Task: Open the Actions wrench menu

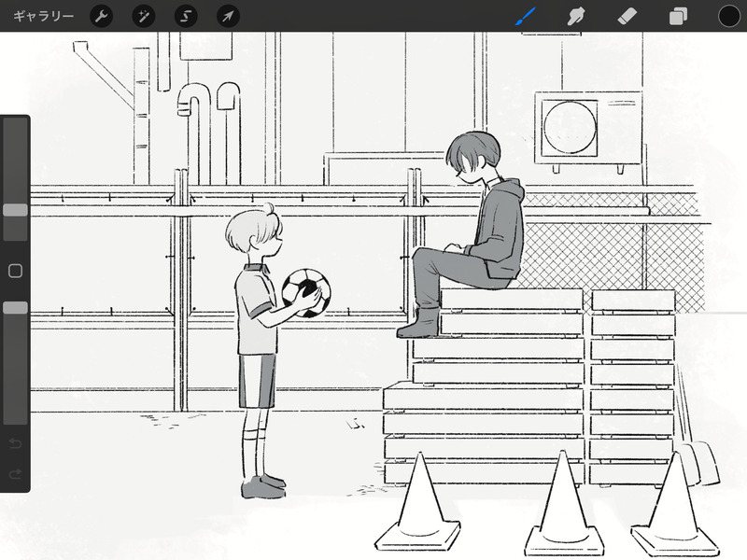Action: 101,16
